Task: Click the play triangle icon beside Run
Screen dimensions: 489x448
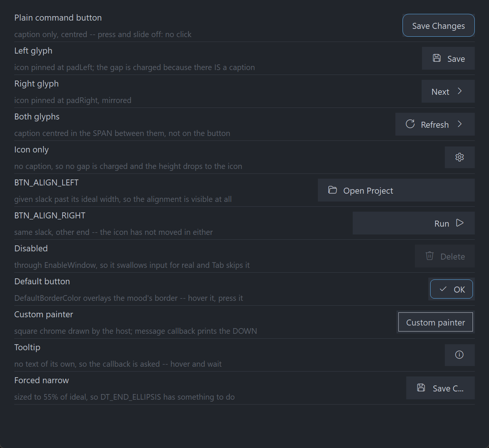Action: [460, 223]
